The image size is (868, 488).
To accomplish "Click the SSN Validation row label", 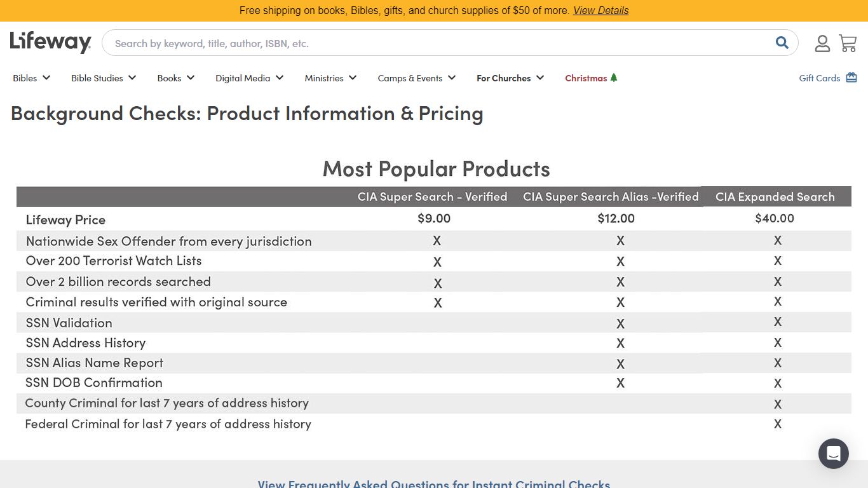I will pyautogui.click(x=69, y=323).
